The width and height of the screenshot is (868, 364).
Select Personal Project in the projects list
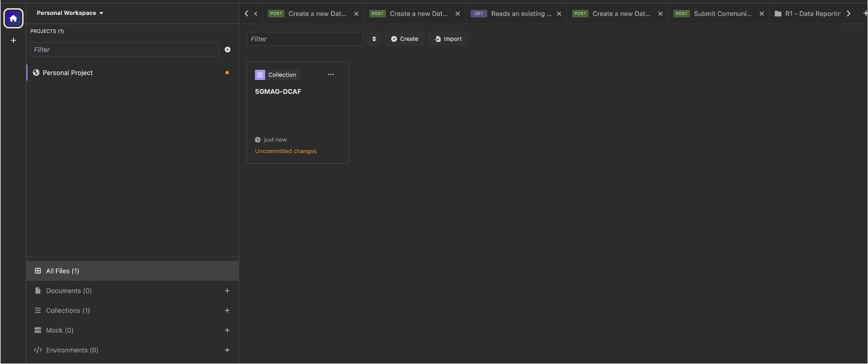[68, 73]
